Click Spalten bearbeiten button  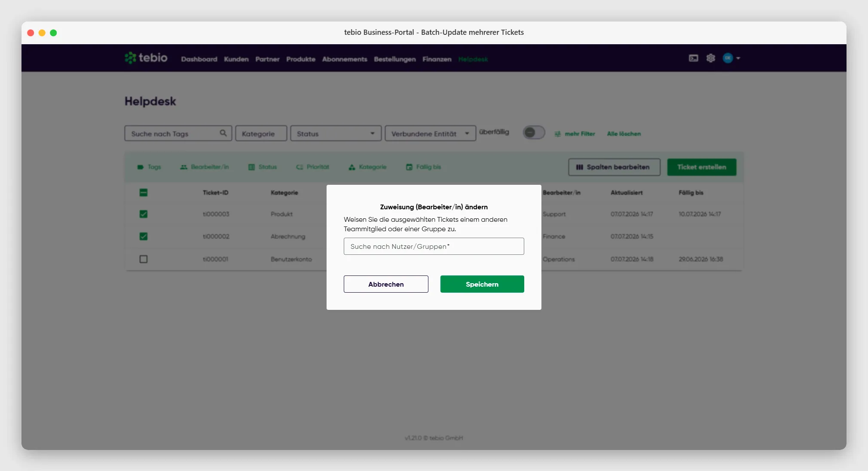[x=614, y=167]
